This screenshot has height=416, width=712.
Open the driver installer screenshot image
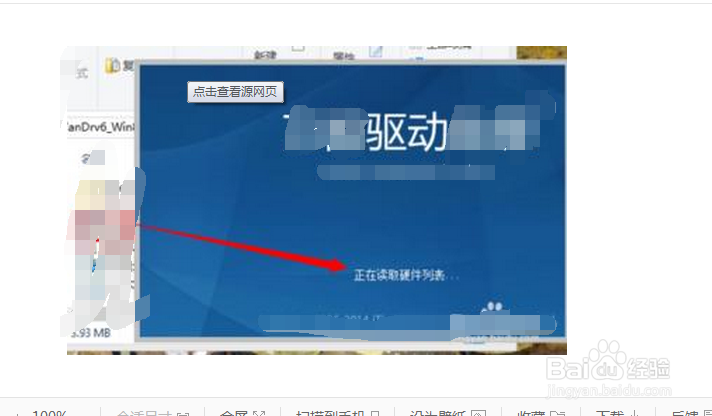tap(316, 200)
